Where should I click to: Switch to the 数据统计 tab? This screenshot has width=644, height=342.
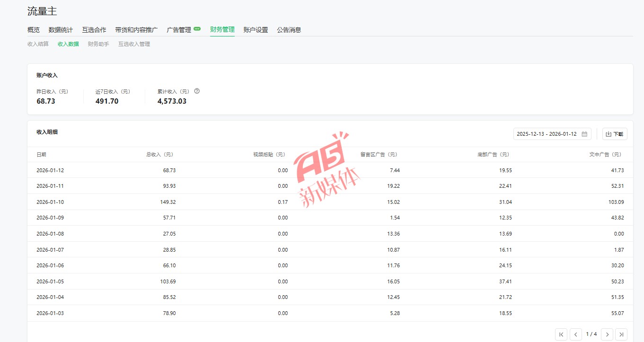tap(61, 30)
